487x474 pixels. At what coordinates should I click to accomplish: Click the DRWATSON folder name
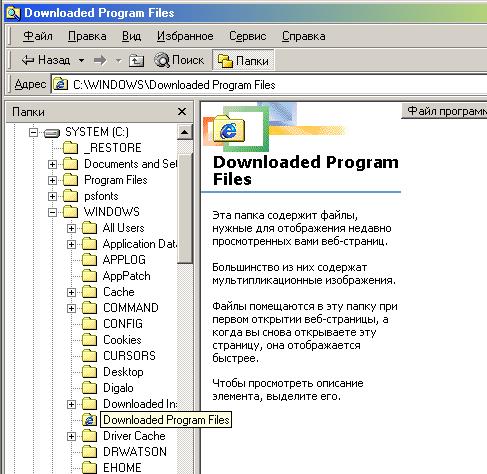coord(135,452)
